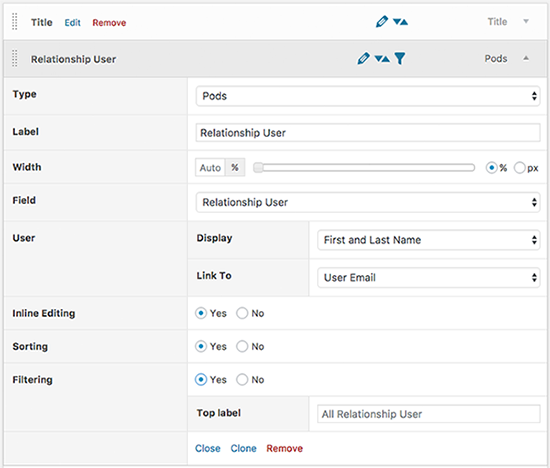Select No for Inline Editing

[x=242, y=313]
